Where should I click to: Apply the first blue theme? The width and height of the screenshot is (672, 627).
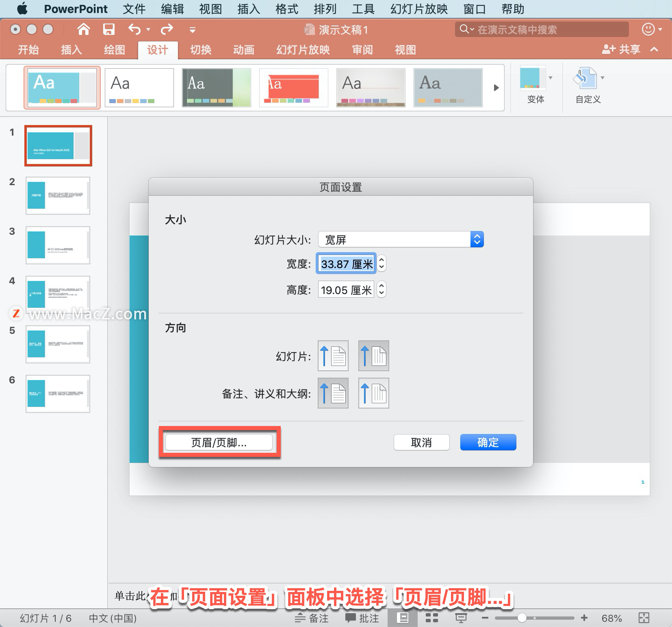(62, 88)
